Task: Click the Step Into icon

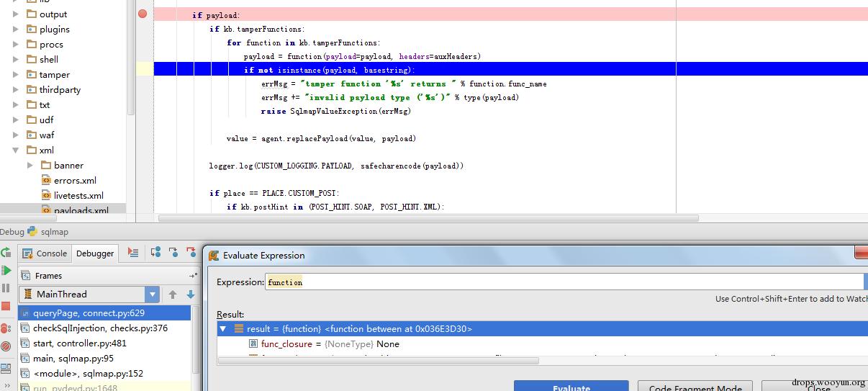Action: [173, 253]
